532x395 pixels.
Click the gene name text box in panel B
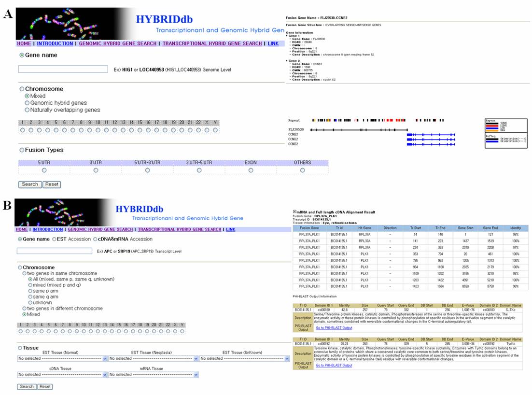coord(54,251)
